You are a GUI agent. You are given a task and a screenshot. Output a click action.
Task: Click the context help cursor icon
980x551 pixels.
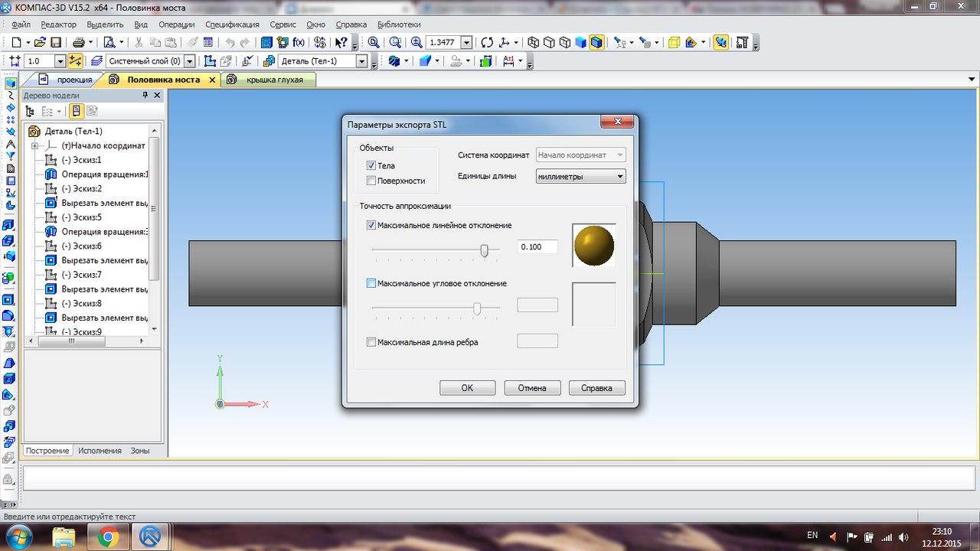(x=341, y=43)
